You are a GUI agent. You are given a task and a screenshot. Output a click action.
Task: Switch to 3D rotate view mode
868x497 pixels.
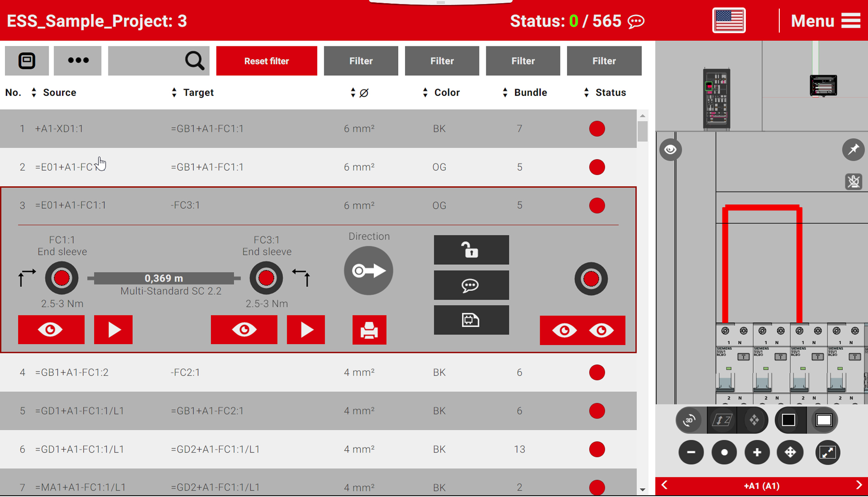coord(690,420)
